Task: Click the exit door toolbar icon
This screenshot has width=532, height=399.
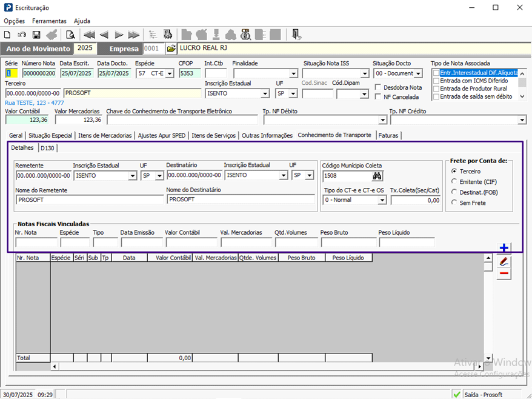Action: (295, 35)
